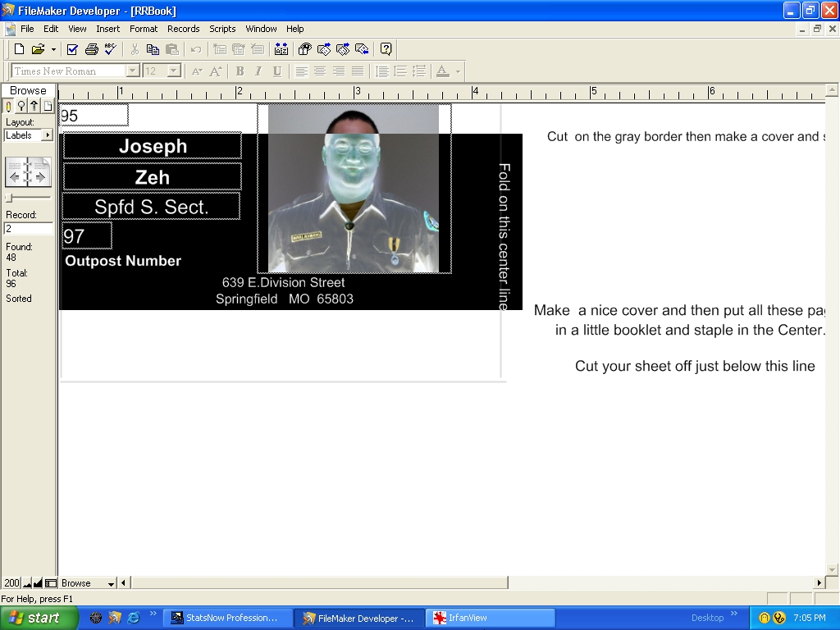The width and height of the screenshot is (840, 630).
Task: Switch to Preview mode page icon
Action: pos(48,106)
